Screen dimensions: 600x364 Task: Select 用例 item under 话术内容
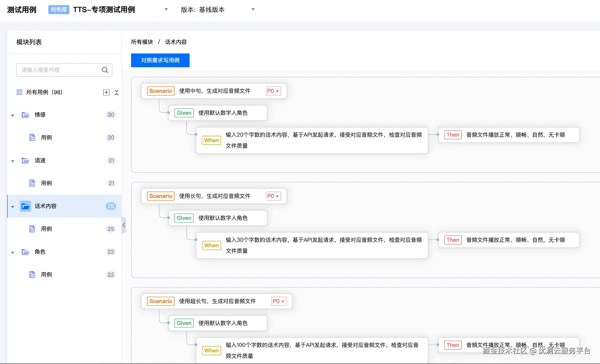click(46, 229)
